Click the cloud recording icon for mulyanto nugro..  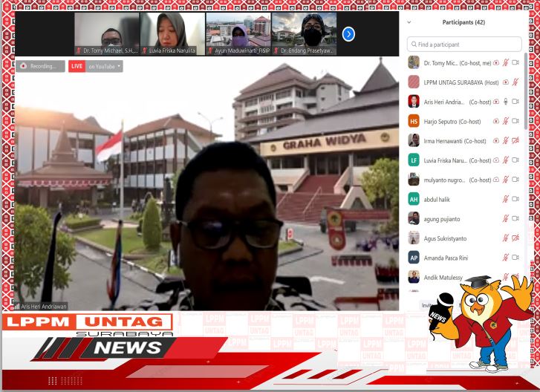496,180
